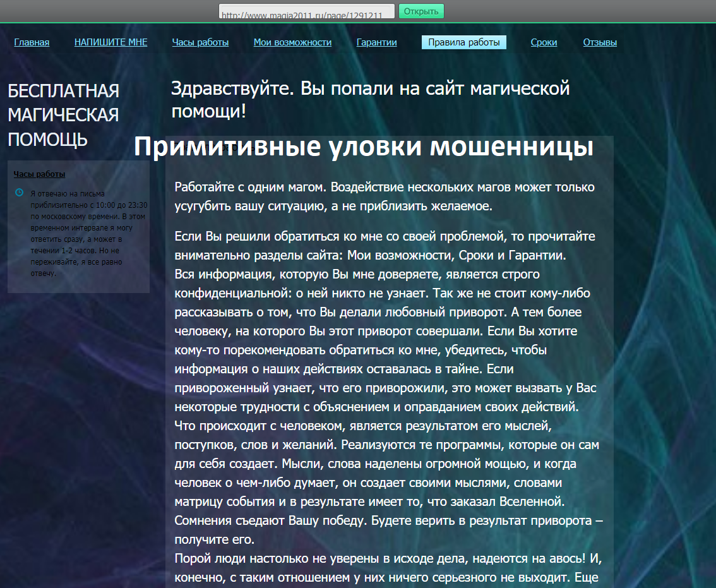Open the Сроки navigation link
Screen dimensions: 716x588
click(544, 42)
